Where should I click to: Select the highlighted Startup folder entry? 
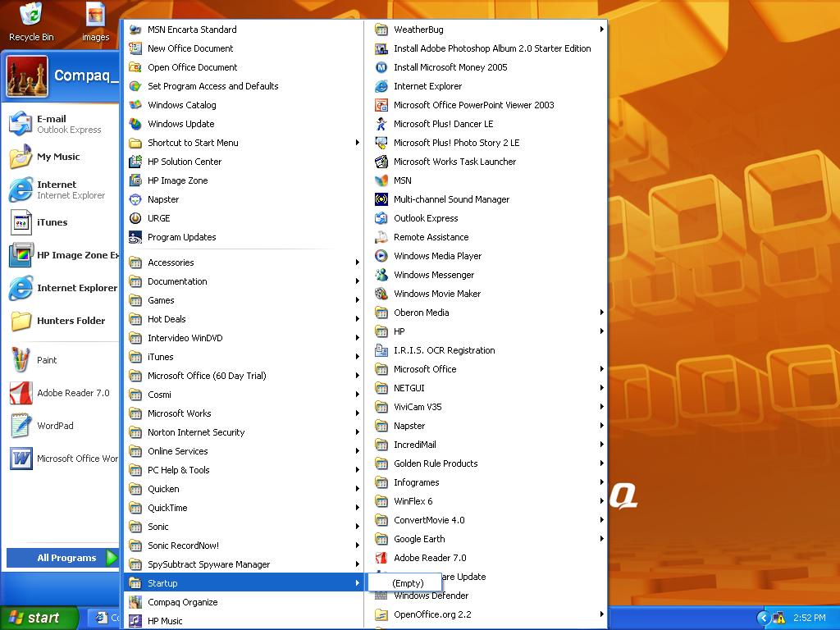click(244, 583)
